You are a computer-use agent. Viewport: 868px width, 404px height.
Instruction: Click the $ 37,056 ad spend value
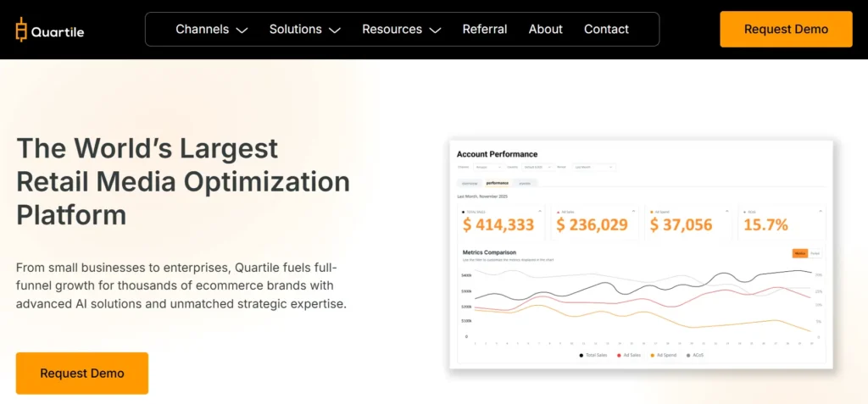coord(682,224)
